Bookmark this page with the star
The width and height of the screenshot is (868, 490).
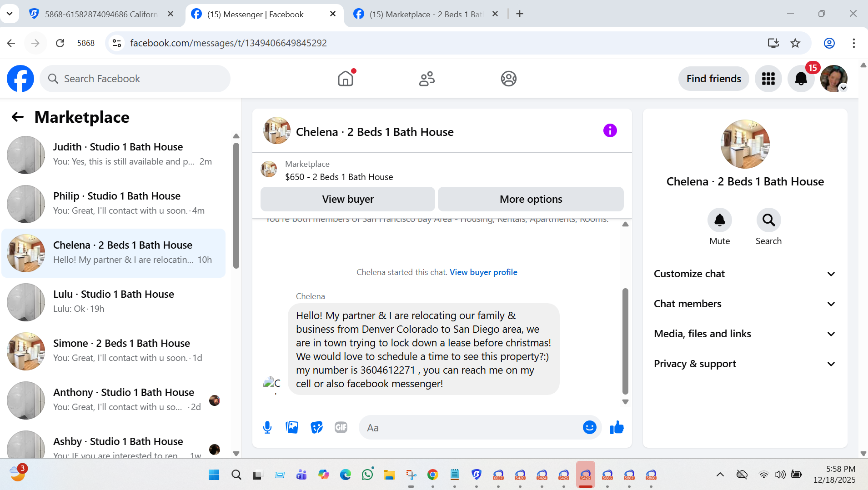795,43
